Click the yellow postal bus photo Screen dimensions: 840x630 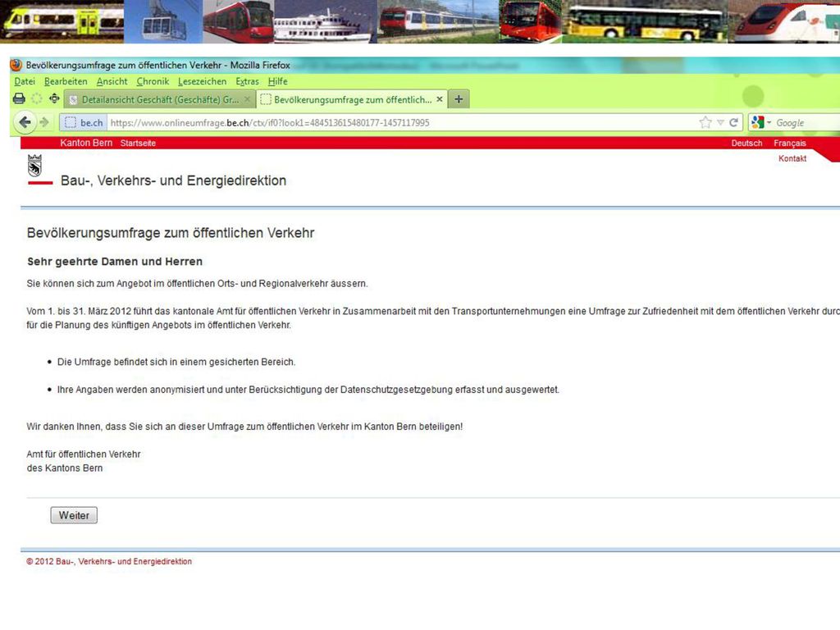[646, 21]
